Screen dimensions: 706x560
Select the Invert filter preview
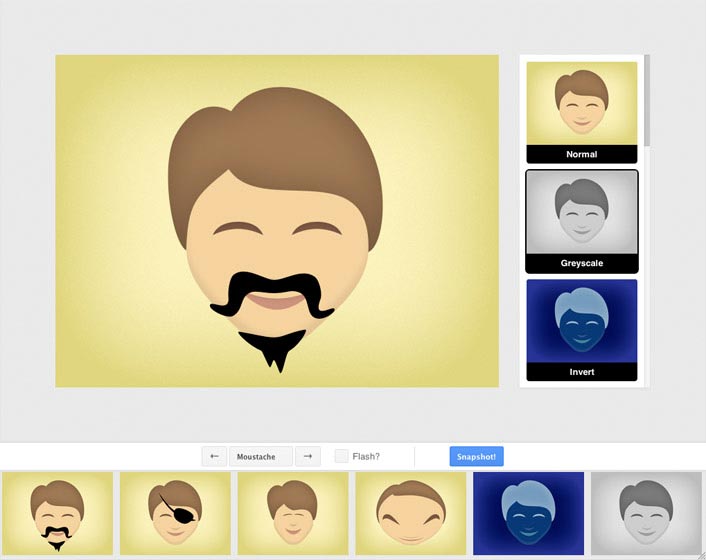(581, 321)
